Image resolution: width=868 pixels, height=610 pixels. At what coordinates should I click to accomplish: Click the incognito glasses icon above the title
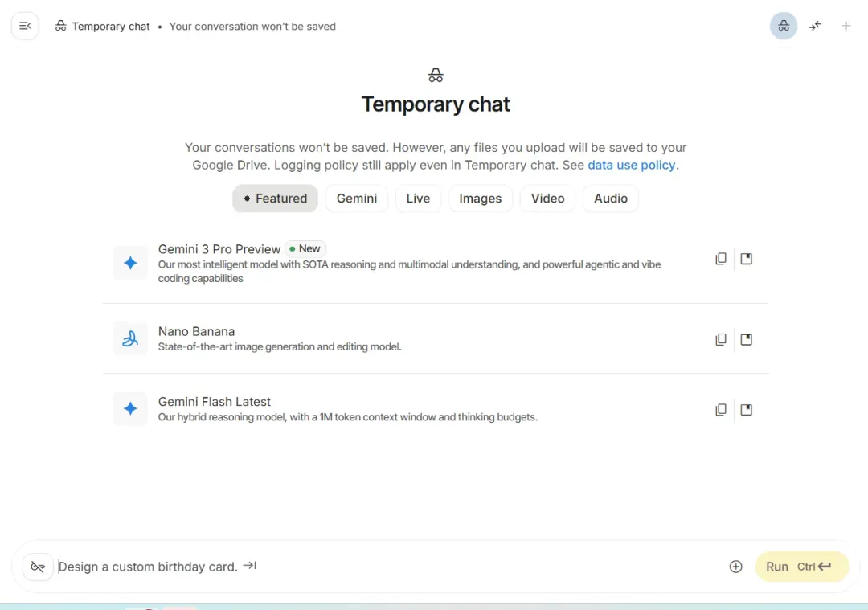tap(436, 75)
